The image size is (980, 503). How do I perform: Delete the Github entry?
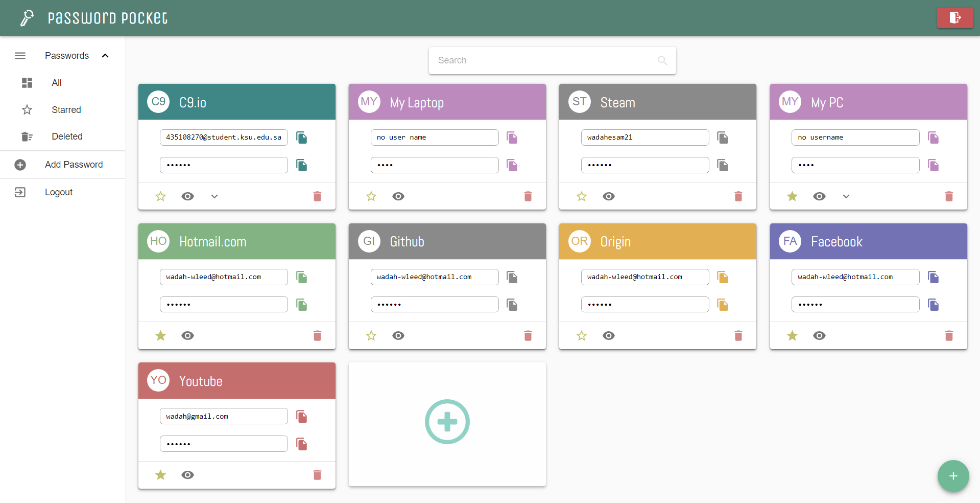(528, 336)
